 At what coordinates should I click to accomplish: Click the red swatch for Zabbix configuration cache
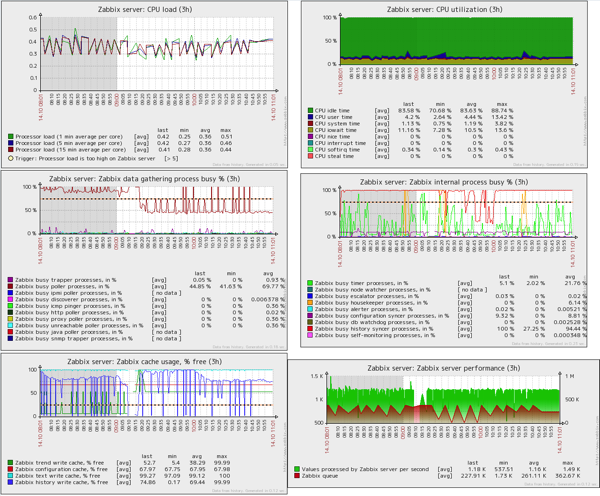pos(10,469)
